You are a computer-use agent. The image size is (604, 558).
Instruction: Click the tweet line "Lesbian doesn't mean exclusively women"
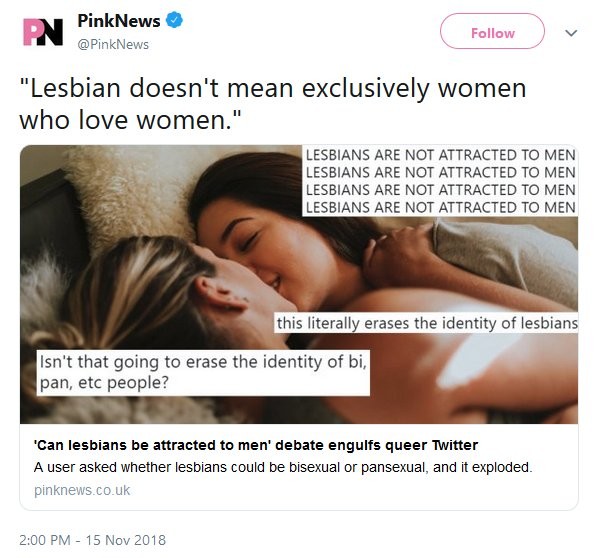pos(272,88)
